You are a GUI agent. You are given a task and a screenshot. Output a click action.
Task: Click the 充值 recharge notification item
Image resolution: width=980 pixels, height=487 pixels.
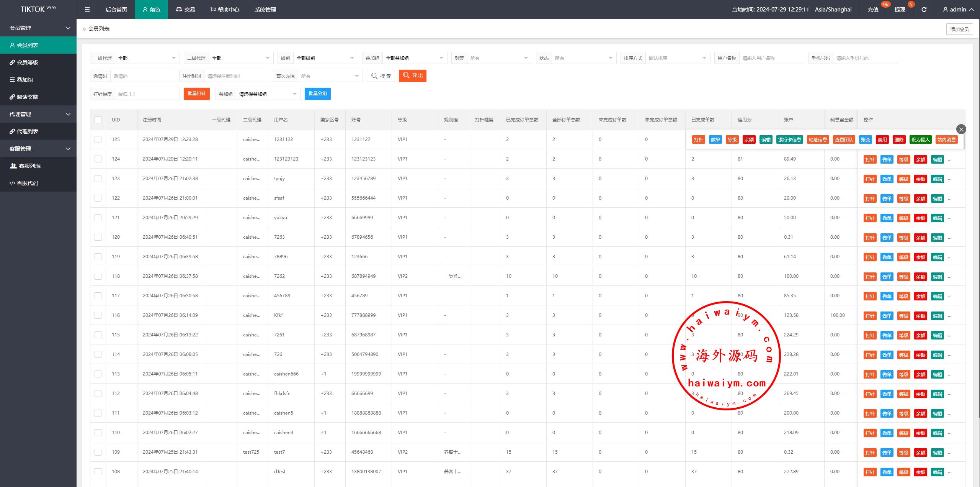(873, 10)
